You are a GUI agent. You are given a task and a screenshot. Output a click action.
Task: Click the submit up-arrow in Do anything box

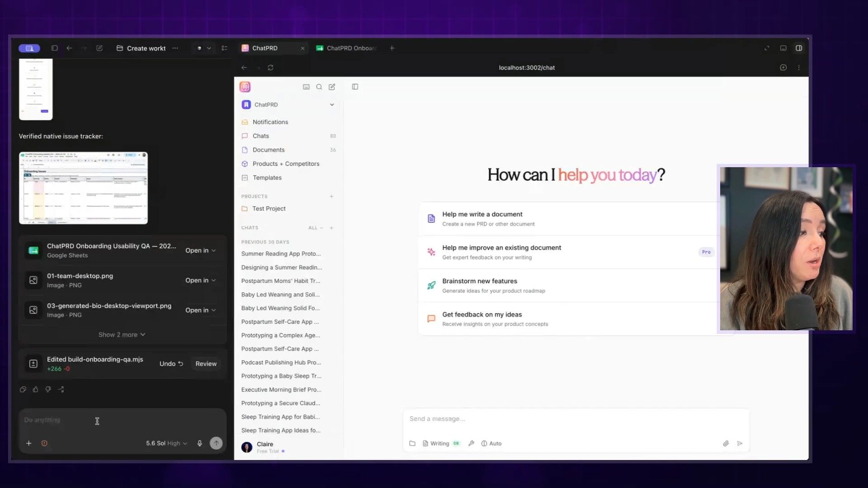pos(216,443)
